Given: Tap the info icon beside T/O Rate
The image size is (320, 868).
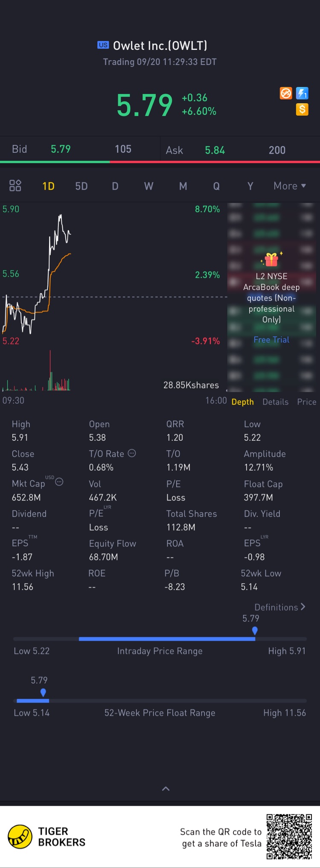Looking at the screenshot, I should [x=132, y=453].
